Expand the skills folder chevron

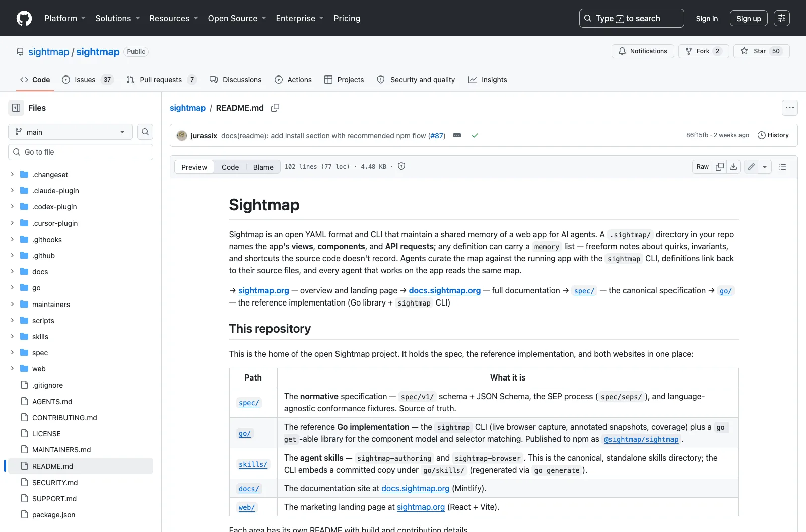(12, 337)
